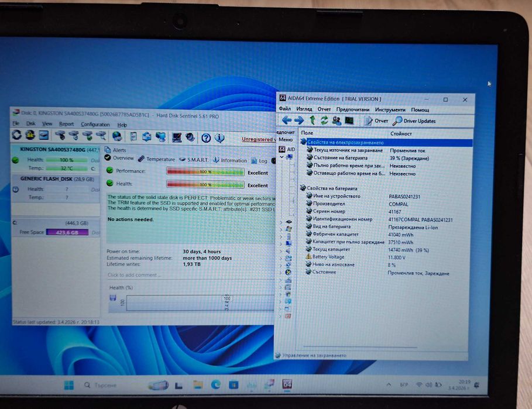
Task: Open Инструменти menu in AIDA64
Action: click(x=390, y=110)
